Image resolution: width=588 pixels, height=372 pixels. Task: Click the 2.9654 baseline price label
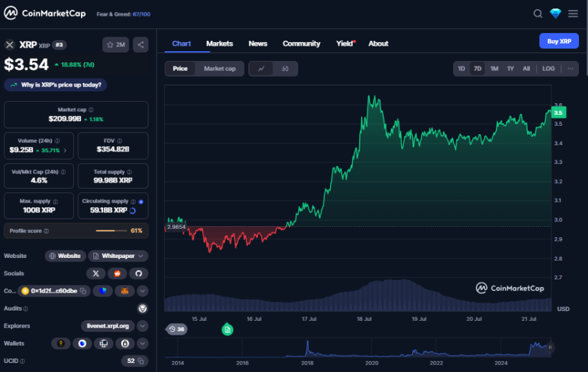click(x=176, y=227)
